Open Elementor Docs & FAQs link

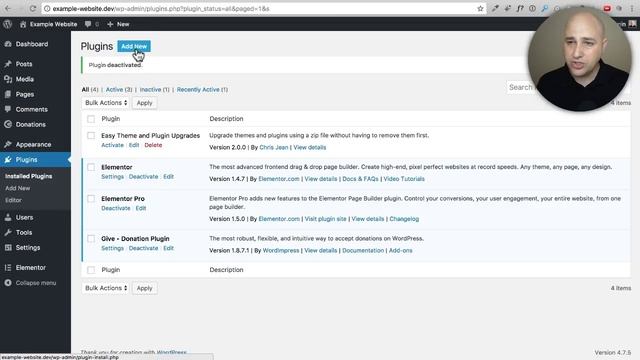pyautogui.click(x=360, y=179)
